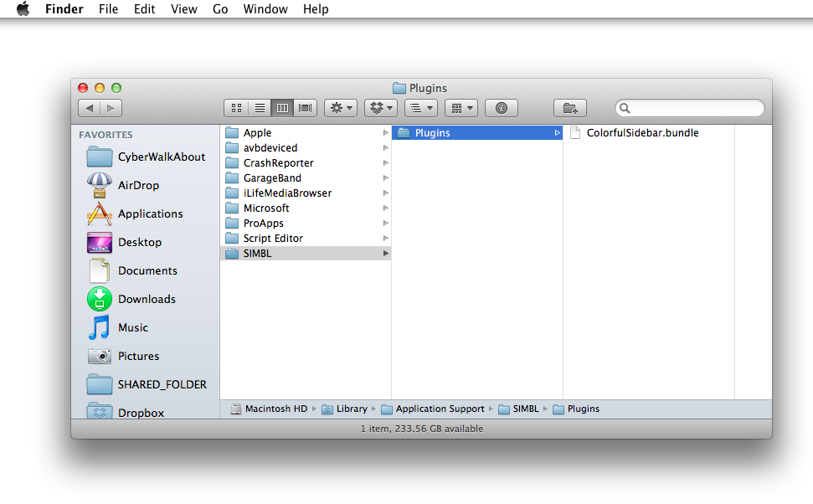The width and height of the screenshot is (813, 504).
Task: Open the Window menu
Action: (x=265, y=9)
